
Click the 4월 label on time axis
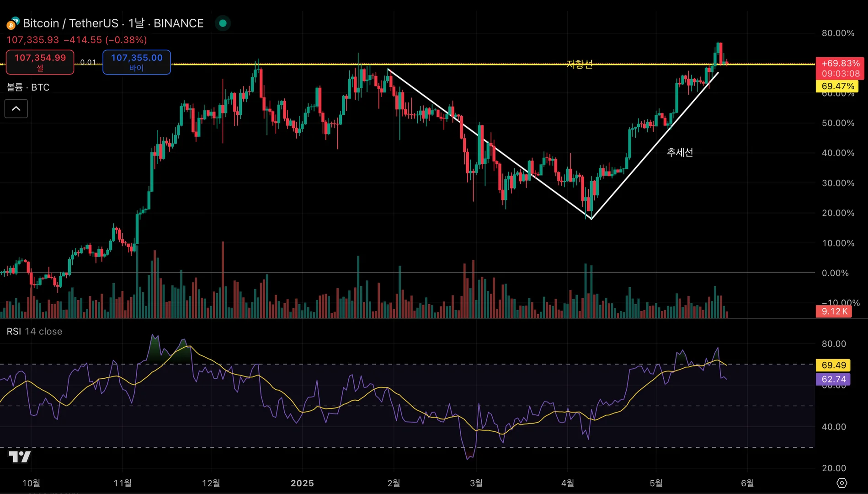568,483
